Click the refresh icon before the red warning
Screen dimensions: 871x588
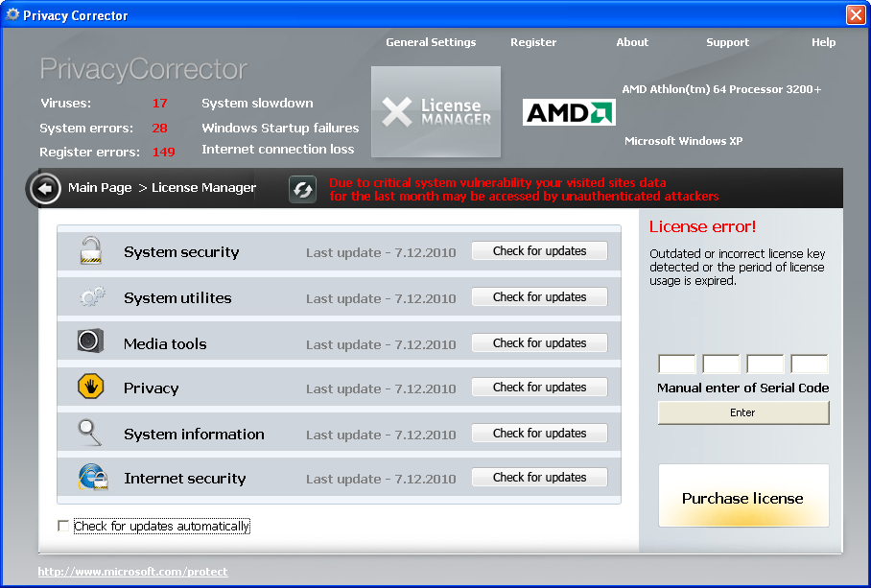pyautogui.click(x=303, y=189)
